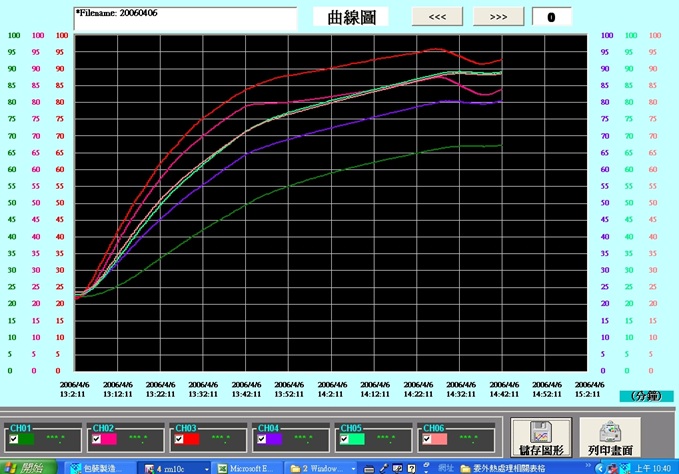Screen dimensions: 679x474
Task: Switch to the 包藥製造 taskbar window
Action: coord(100,468)
